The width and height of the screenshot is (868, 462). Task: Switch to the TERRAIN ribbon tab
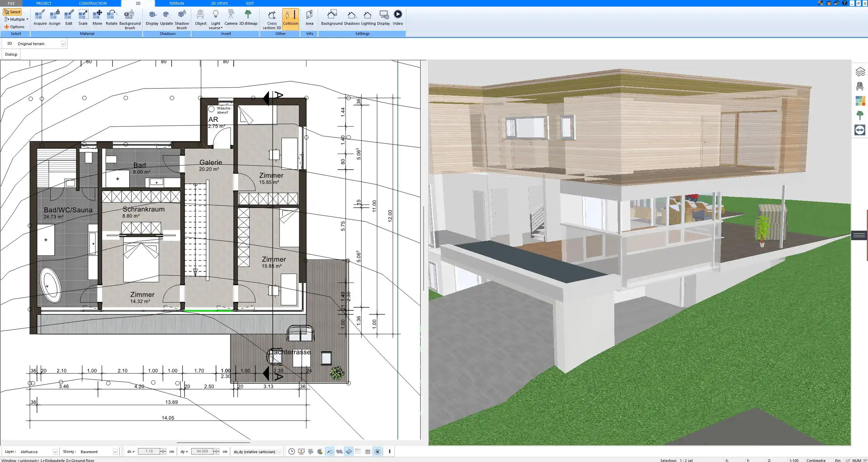pyautogui.click(x=176, y=3)
